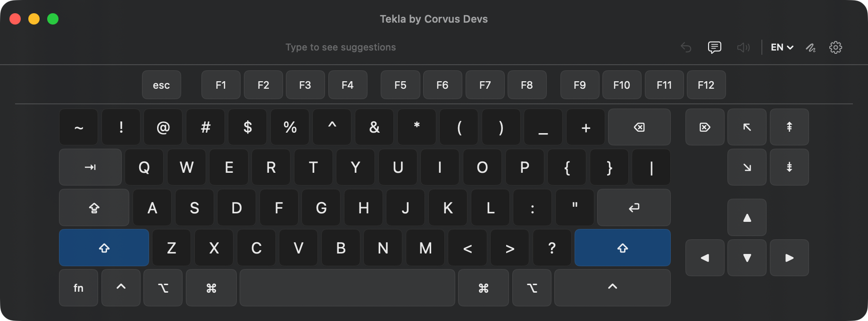This screenshot has width=868, height=321.
Task: Click the | pipe key
Action: pos(651,167)
